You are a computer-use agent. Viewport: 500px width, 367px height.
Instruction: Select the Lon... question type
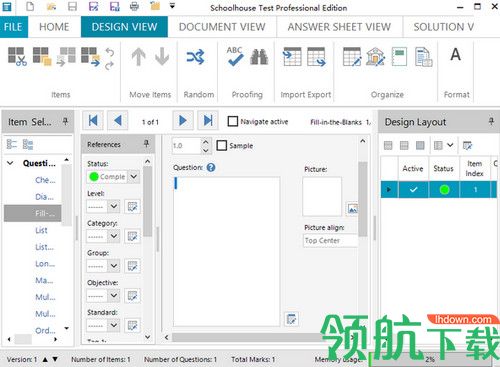point(45,264)
